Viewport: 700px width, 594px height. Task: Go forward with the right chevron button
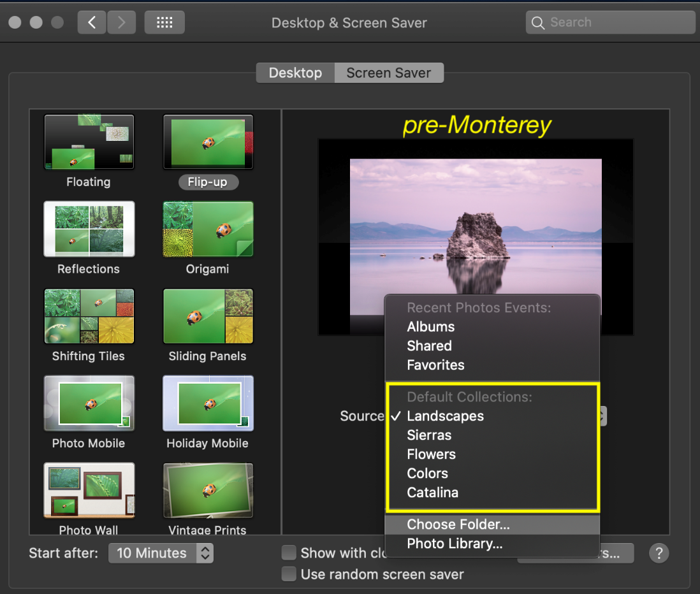click(121, 22)
